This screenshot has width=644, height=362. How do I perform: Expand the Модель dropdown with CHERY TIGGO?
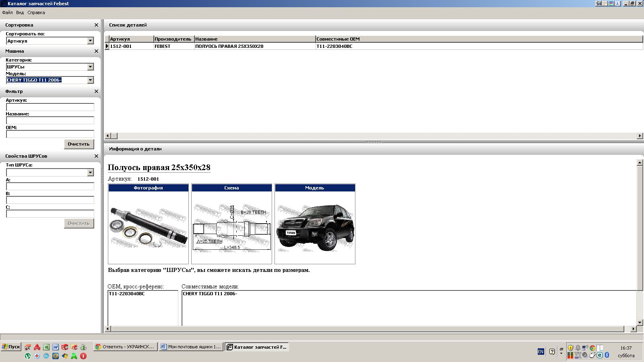click(90, 80)
